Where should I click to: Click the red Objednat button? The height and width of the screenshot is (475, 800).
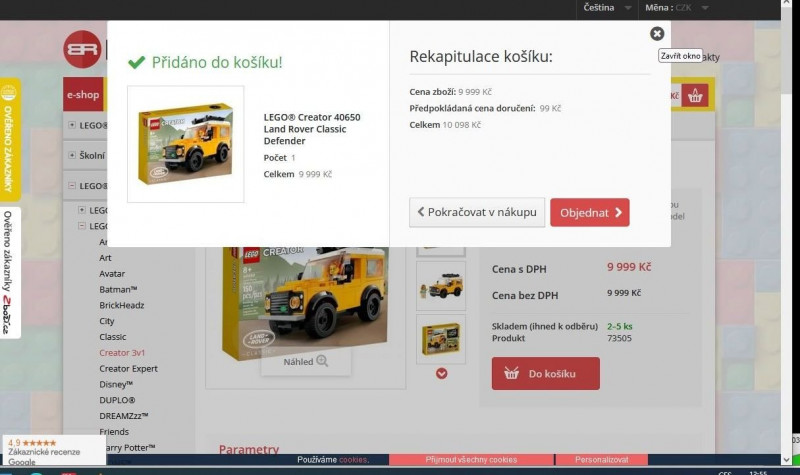(589, 212)
